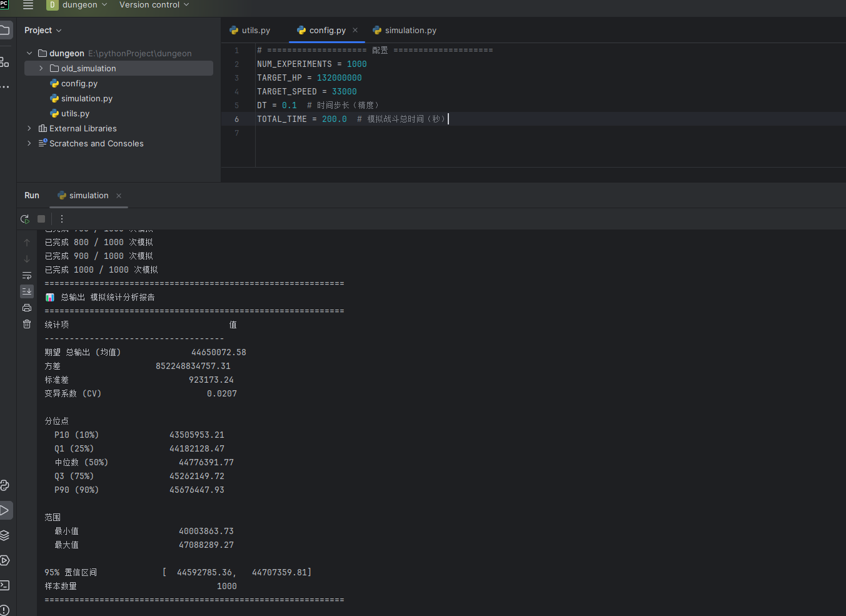Click the NUM_EXPERIMENTS value 1000
846x616 pixels.
(x=357, y=64)
